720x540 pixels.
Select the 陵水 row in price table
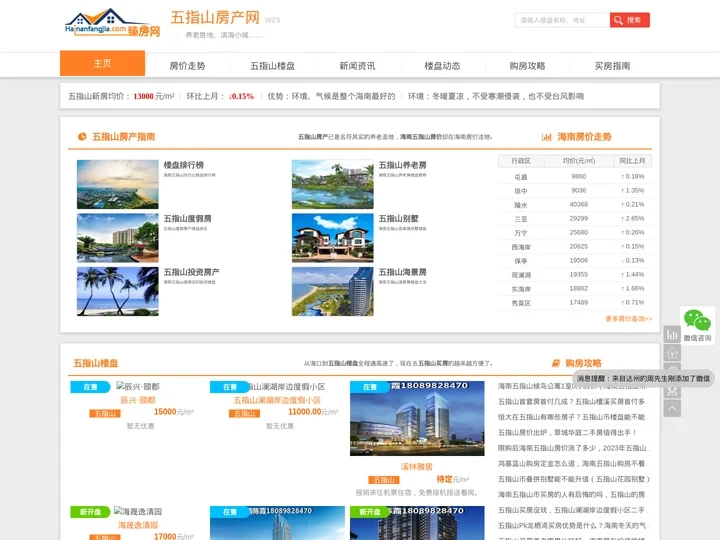[x=574, y=205]
